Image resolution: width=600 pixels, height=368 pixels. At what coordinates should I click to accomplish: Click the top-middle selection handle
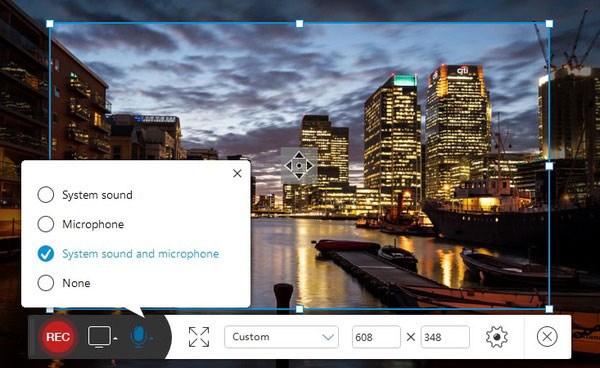(300, 24)
